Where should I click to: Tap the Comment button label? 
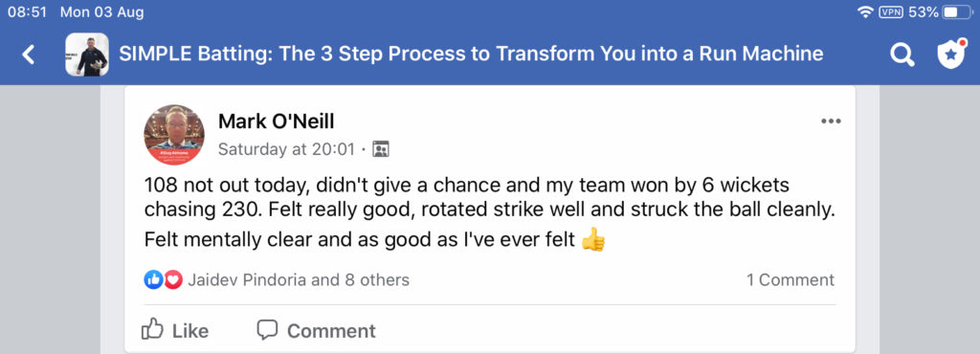pyautogui.click(x=331, y=330)
